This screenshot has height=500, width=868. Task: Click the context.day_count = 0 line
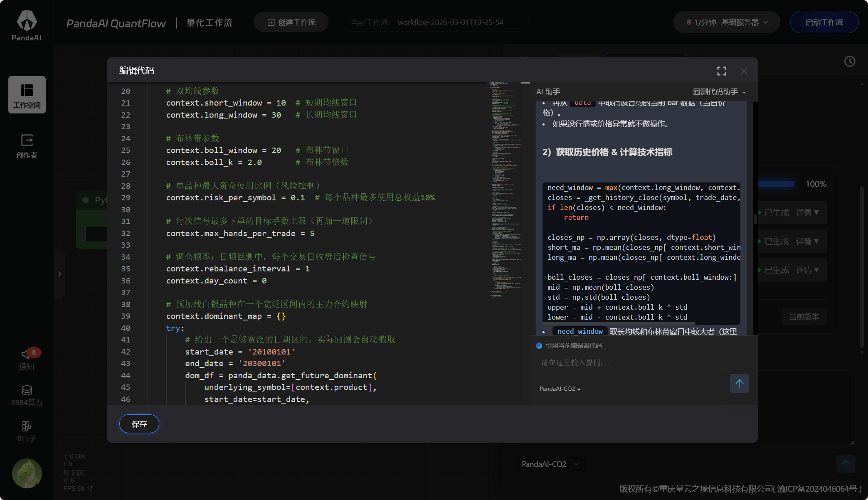216,281
